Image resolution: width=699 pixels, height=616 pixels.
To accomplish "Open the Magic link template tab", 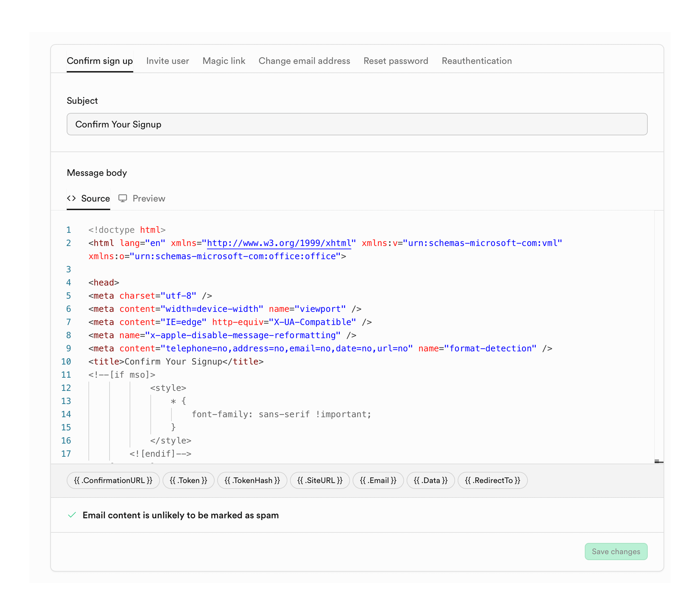I will pyautogui.click(x=224, y=60).
